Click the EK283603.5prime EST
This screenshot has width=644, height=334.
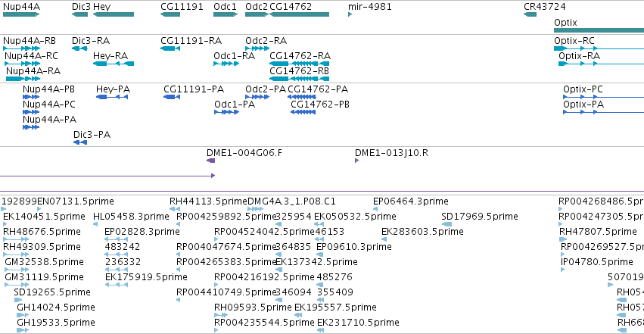pos(422,232)
